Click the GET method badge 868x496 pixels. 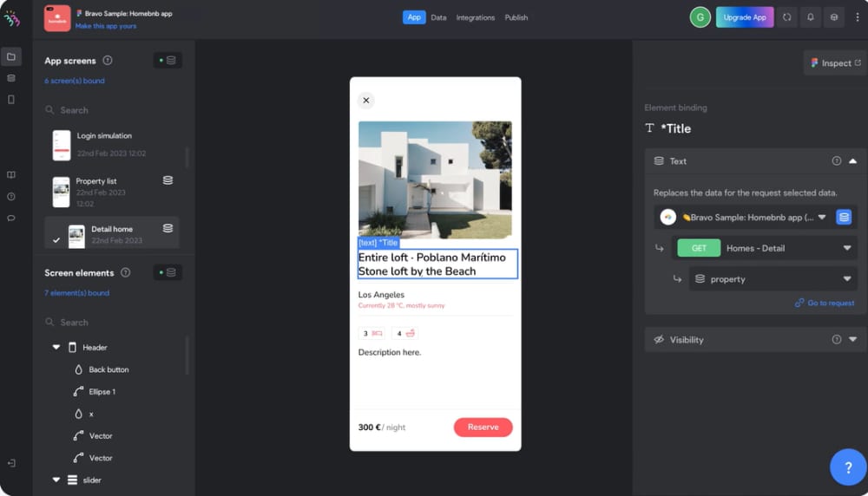click(699, 248)
